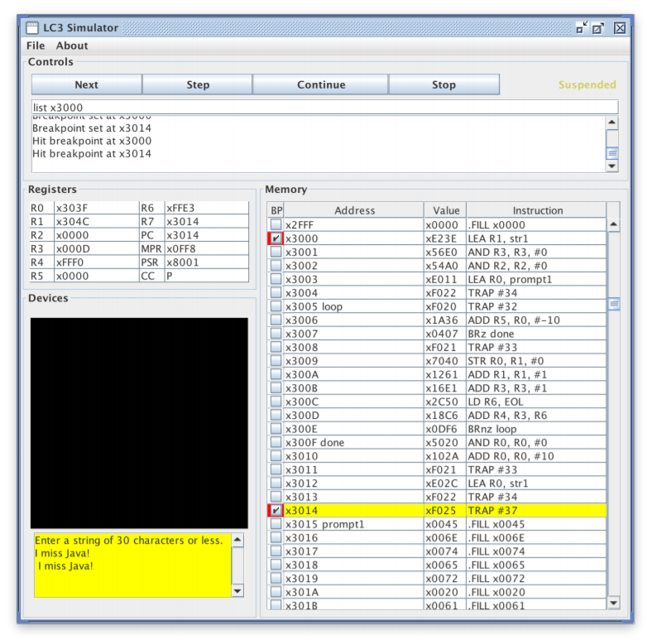Click the command log scroll-up arrow
The height and width of the screenshot is (644, 652).
tap(611, 123)
